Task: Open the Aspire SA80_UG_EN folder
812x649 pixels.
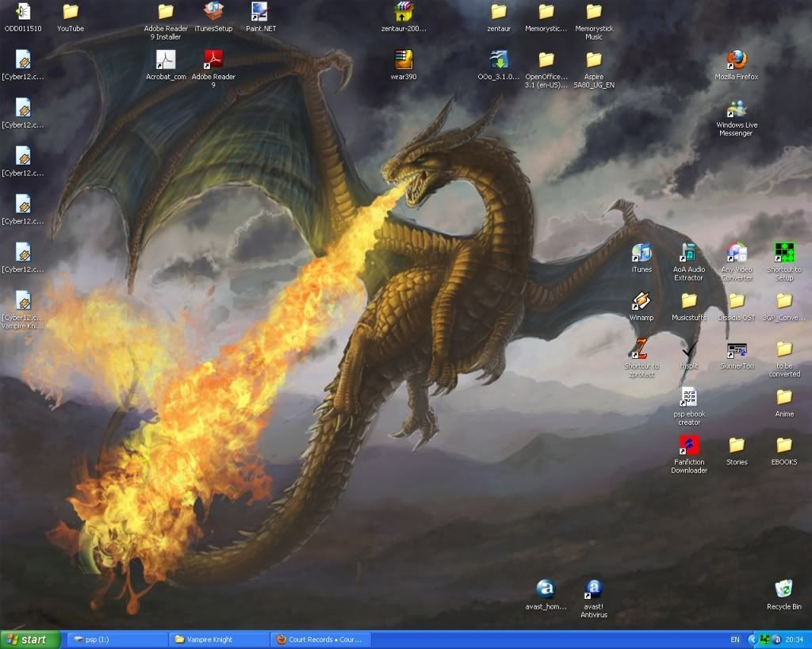Action: [x=594, y=60]
